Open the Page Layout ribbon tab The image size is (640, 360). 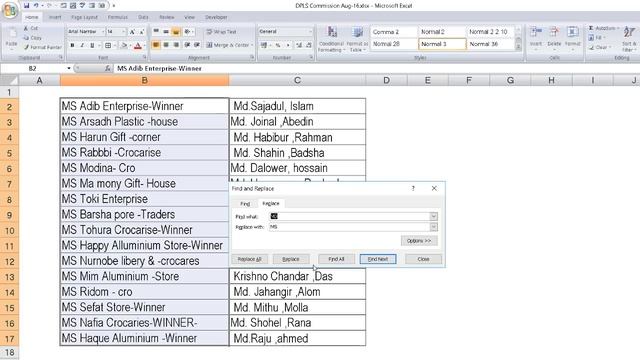[84, 17]
